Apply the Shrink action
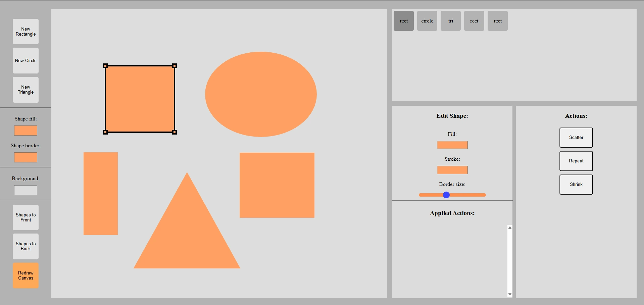 point(576,184)
